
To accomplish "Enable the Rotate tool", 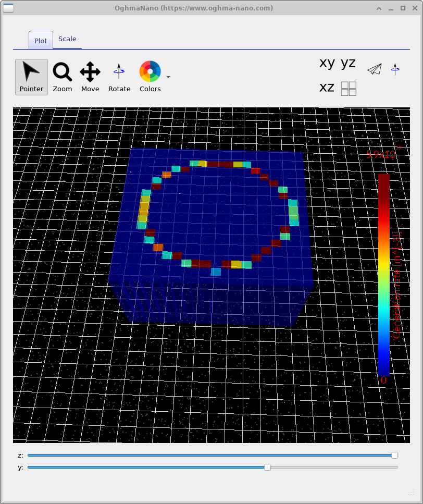I will (x=119, y=77).
